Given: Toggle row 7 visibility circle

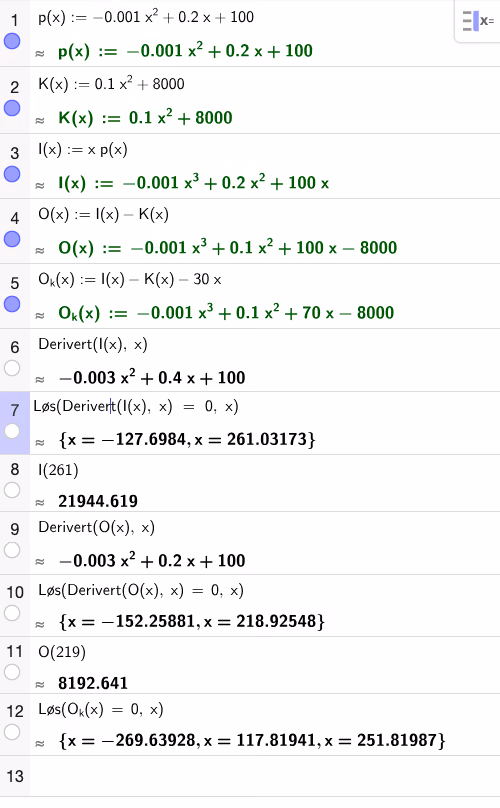Looking at the screenshot, I should tap(12, 431).
